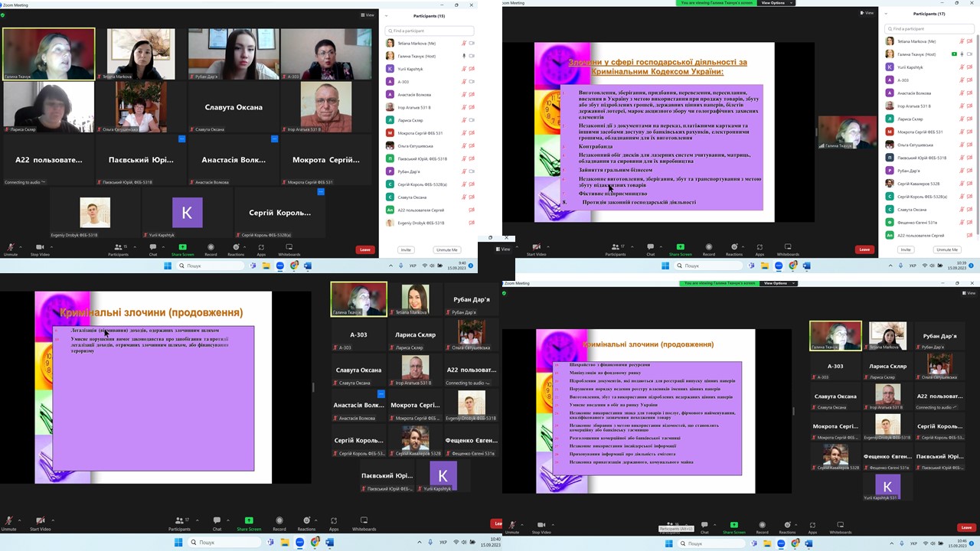Open Whiteboards in the Легалізація slide window
Viewport: 980px width, 551px height.
click(x=364, y=524)
